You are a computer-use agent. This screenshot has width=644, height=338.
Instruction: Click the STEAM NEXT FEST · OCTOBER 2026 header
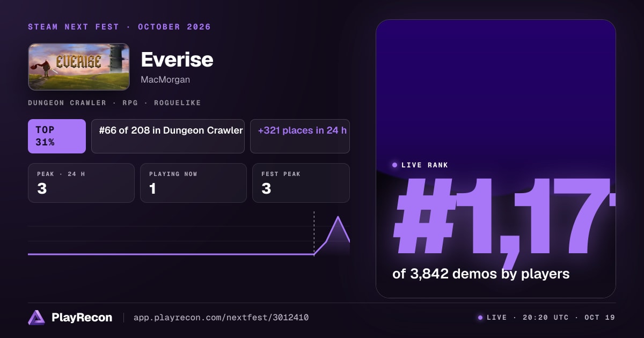coord(119,27)
